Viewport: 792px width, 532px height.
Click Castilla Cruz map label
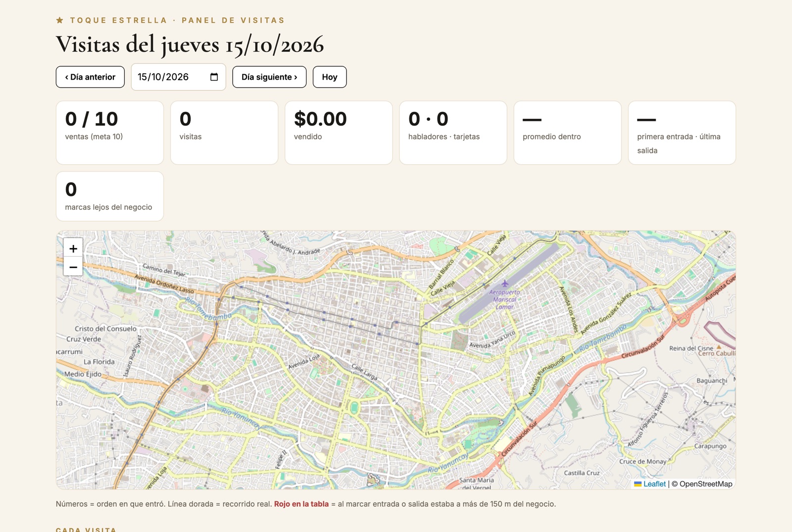tap(582, 473)
